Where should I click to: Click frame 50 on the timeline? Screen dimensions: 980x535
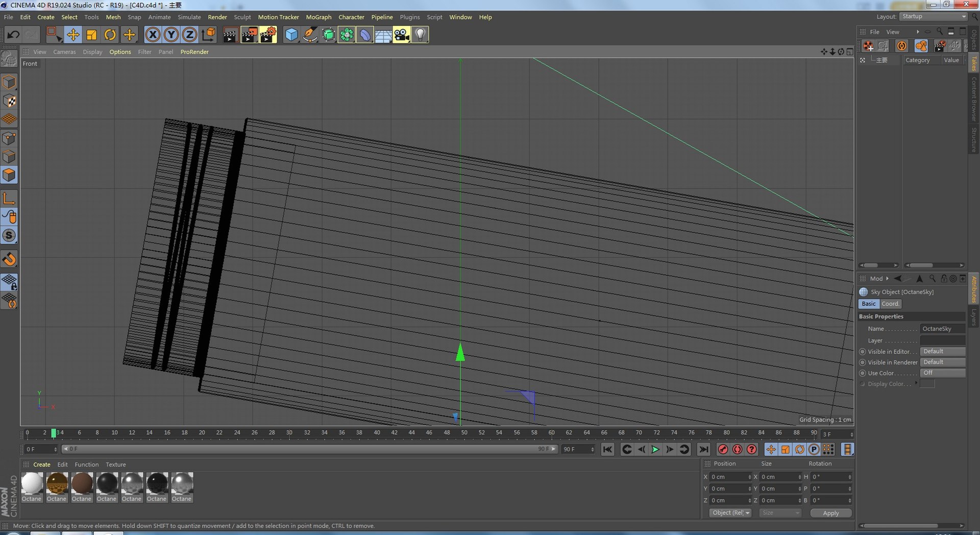(x=464, y=432)
